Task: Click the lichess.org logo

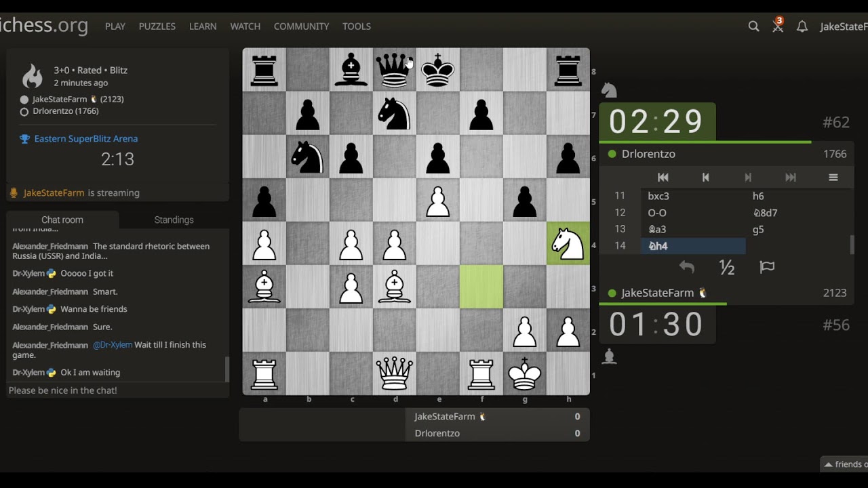Action: (44, 26)
